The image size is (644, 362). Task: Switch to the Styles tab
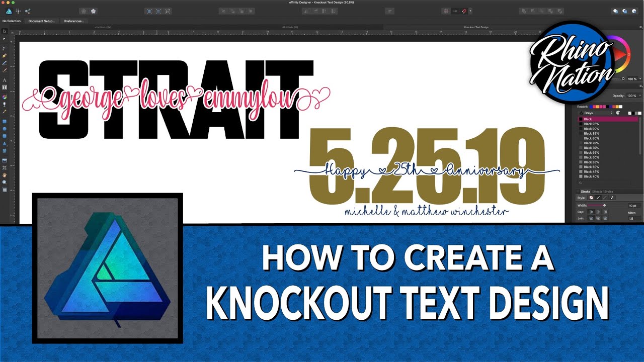[x=609, y=192]
